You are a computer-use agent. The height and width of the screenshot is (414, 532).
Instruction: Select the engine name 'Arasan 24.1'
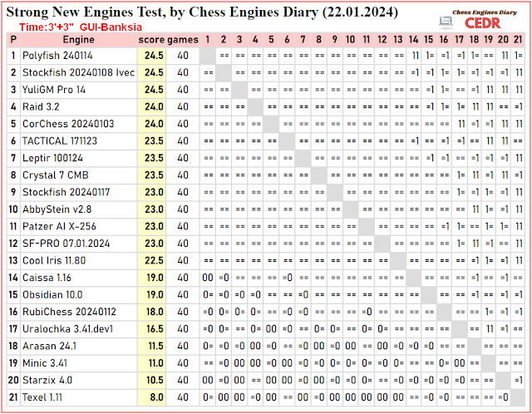pyautogui.click(x=49, y=346)
